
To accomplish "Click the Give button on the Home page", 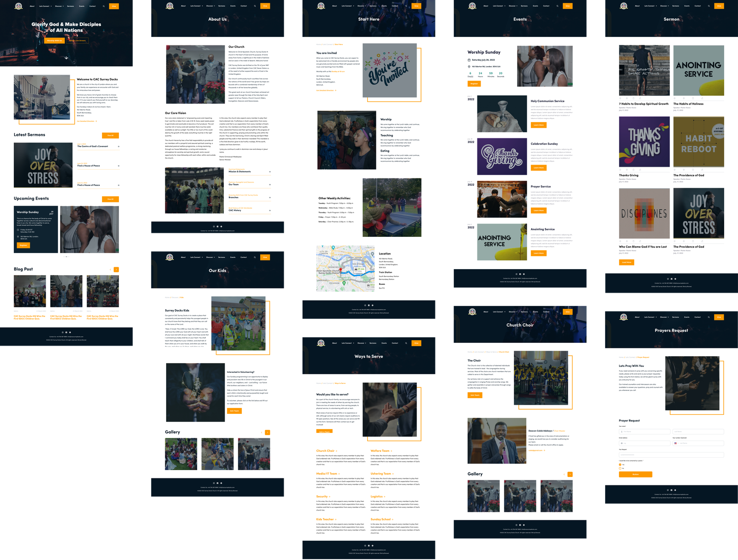I will pos(114,6).
